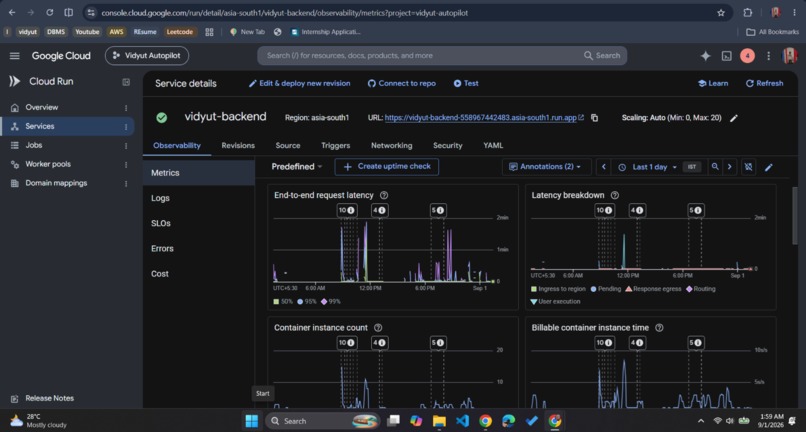Open notifications badge showing 4
Viewport: 806px width, 432px height.
pos(747,56)
